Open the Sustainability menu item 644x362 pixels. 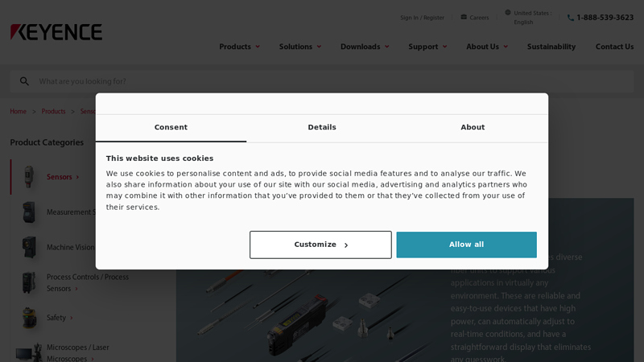[x=551, y=47]
